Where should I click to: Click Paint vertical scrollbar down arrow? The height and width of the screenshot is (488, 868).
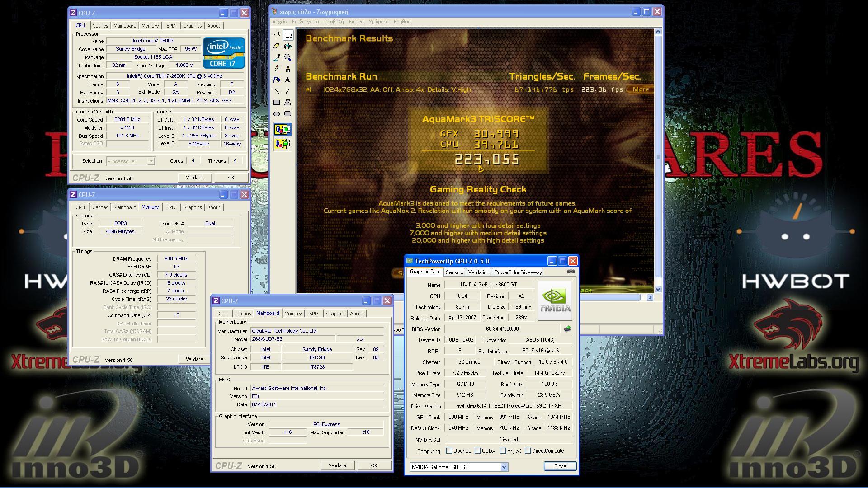click(x=658, y=289)
